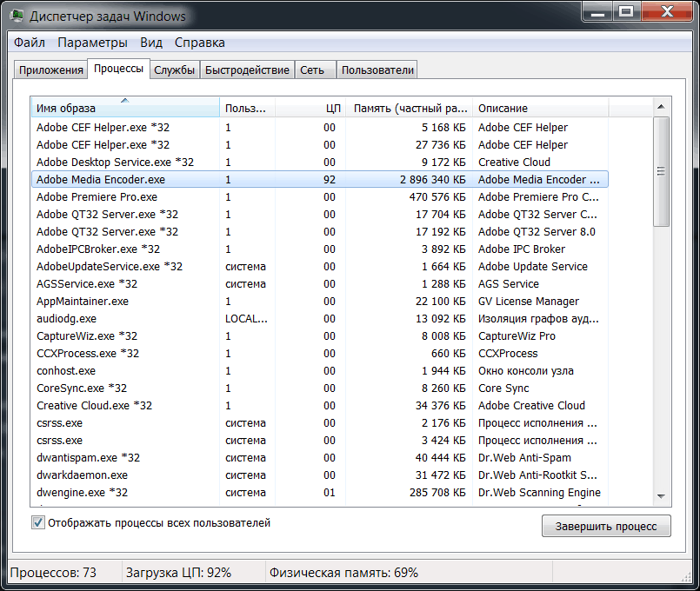Select Adobe QT32 Server.exe with 17 192 КБ
Viewport: 700px width, 591px height.
pos(320,231)
